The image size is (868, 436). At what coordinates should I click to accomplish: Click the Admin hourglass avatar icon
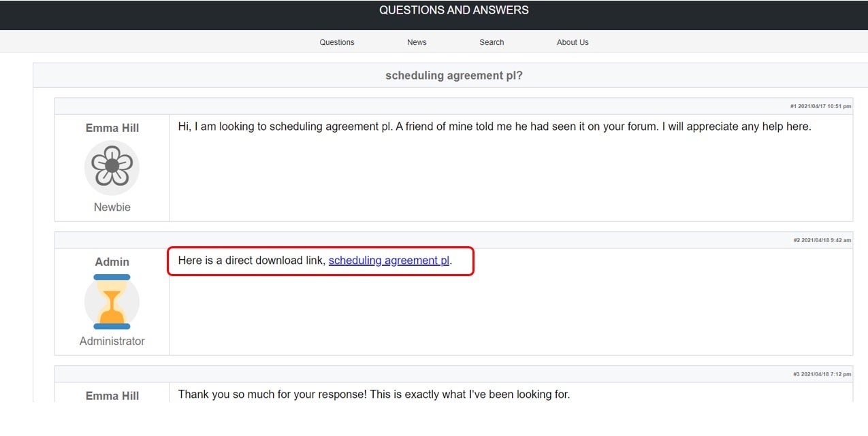[112, 301]
